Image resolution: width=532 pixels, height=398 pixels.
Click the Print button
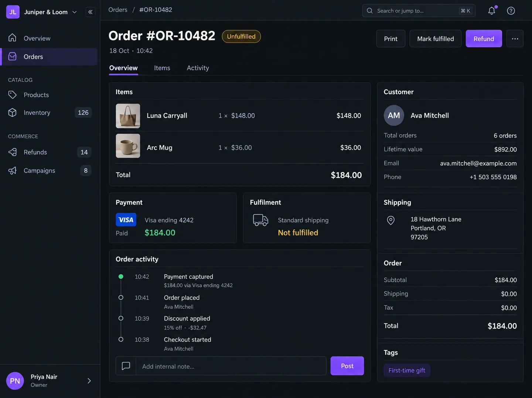pos(391,38)
